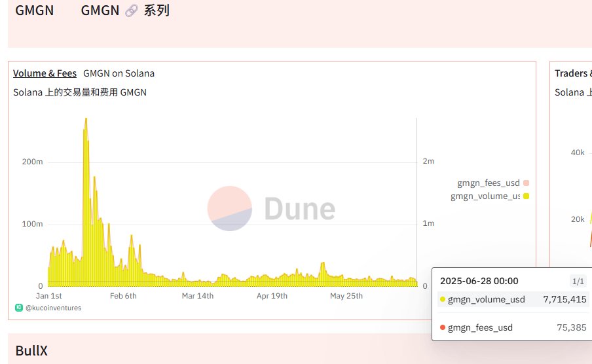Screen dimensions: 592x364
Task: Click the tooltip value 75,385
Action: [572, 327]
